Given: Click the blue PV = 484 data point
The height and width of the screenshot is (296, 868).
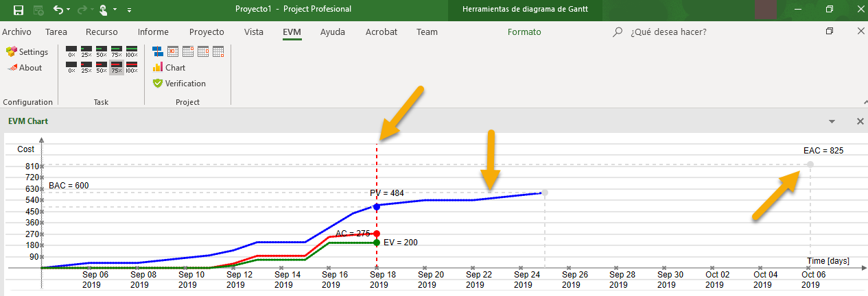Looking at the screenshot, I should 376,206.
